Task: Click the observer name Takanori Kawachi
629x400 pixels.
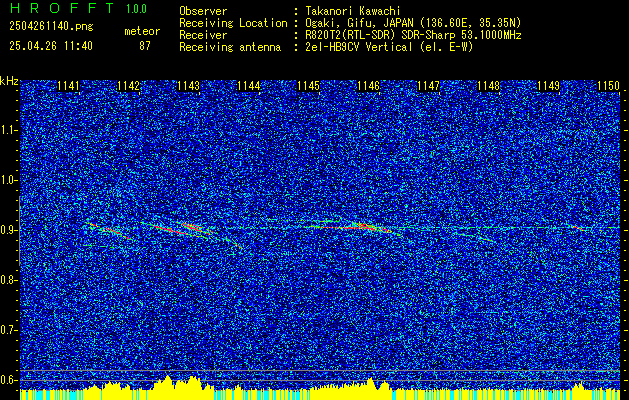Action: 353,11
